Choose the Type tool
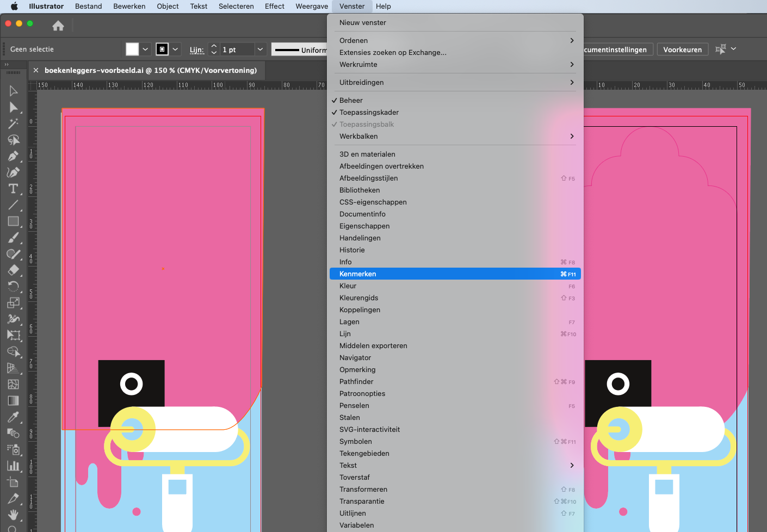 13,189
